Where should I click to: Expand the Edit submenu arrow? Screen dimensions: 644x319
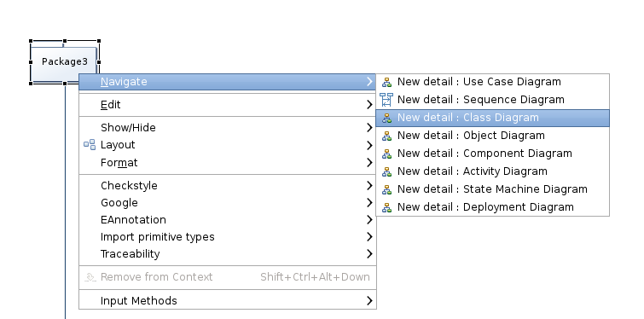tap(369, 105)
